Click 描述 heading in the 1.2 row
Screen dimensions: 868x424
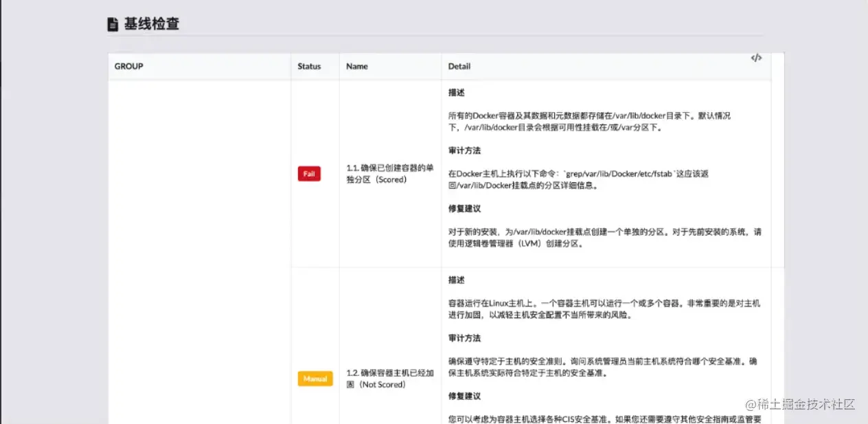(x=457, y=280)
